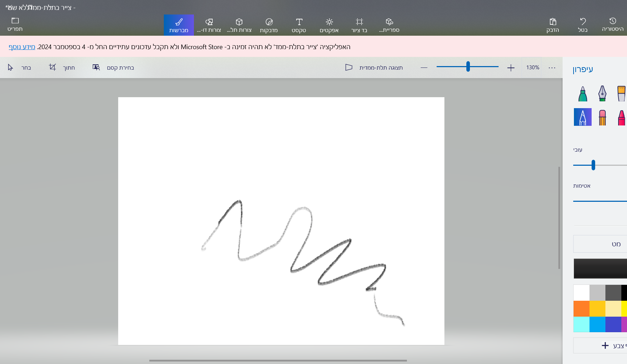This screenshot has height=364, width=627.
Task: Select the טקסט text tab
Action: [299, 25]
